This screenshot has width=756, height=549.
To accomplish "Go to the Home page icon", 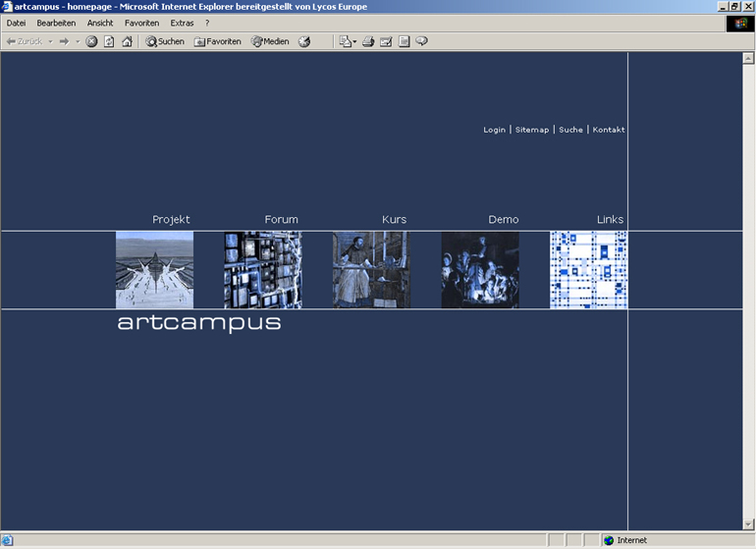I will [127, 41].
